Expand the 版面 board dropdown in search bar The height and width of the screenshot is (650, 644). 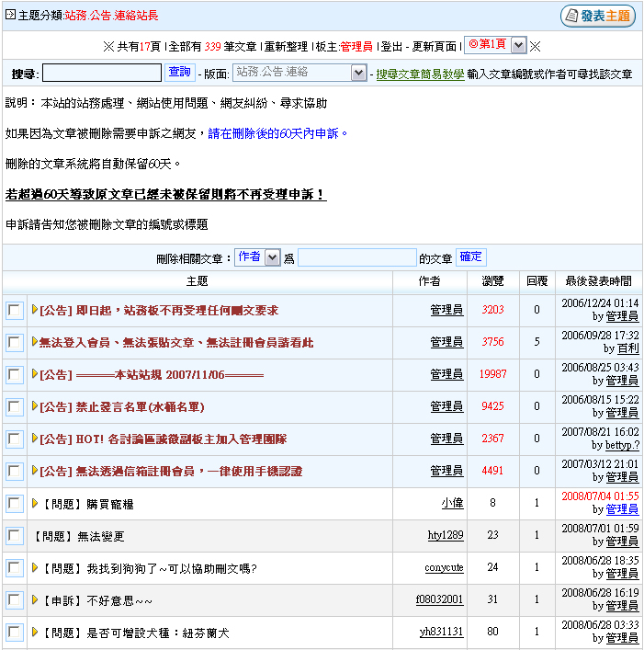pos(358,73)
